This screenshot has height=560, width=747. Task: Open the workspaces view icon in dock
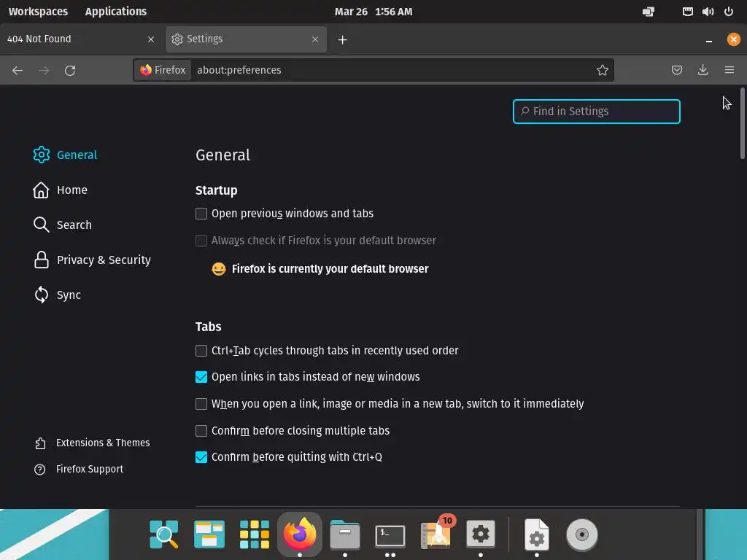point(209,534)
